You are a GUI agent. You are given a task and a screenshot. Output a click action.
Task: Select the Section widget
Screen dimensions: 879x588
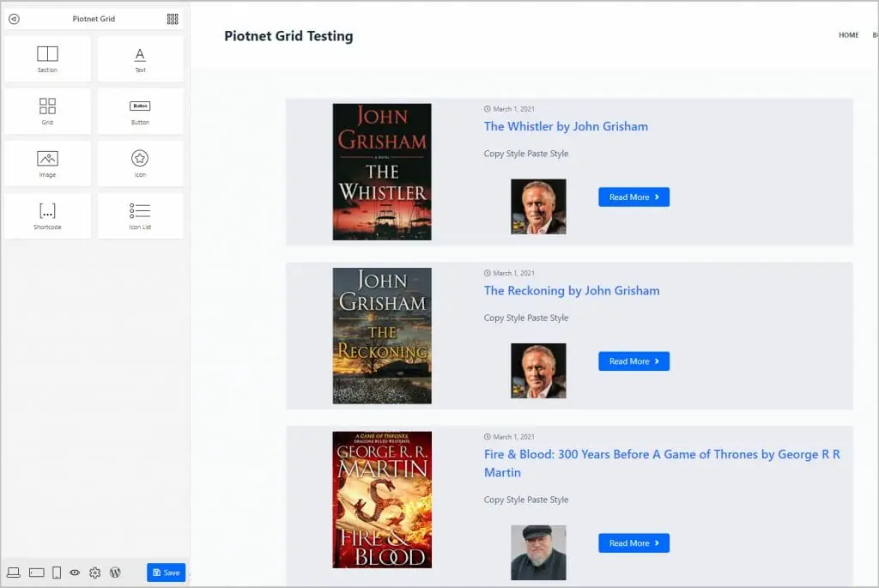click(47, 58)
